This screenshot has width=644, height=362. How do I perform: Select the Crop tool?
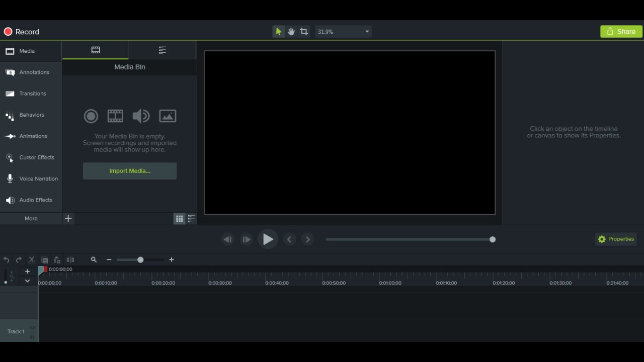pyautogui.click(x=304, y=32)
